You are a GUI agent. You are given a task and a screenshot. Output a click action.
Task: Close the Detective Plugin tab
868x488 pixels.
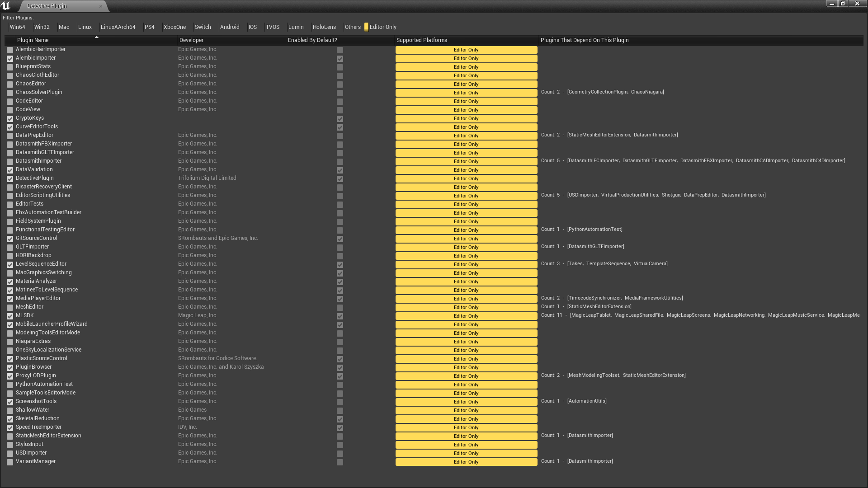(100, 6)
